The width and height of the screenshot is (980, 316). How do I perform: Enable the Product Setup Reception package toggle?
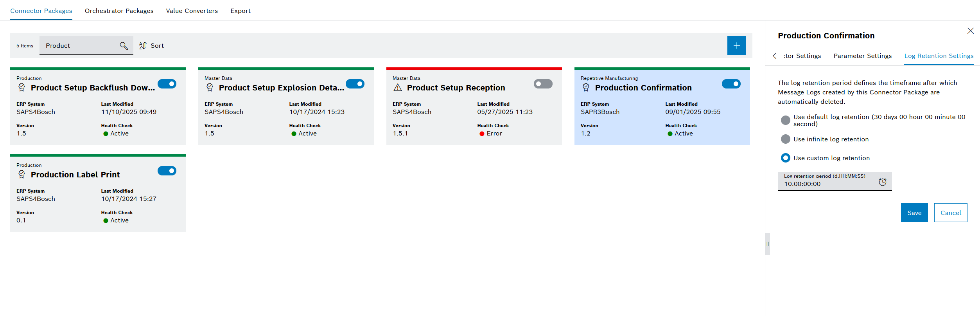[x=543, y=84]
